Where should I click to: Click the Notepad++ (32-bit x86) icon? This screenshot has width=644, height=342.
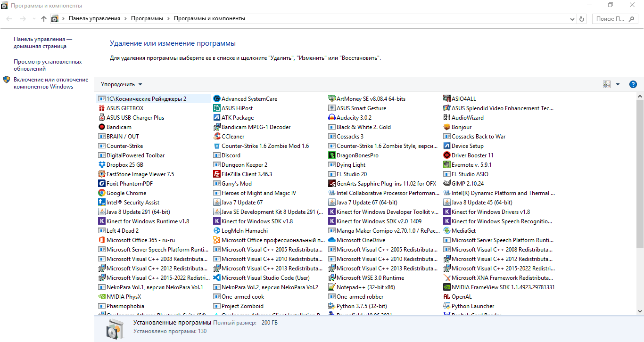[x=332, y=287]
